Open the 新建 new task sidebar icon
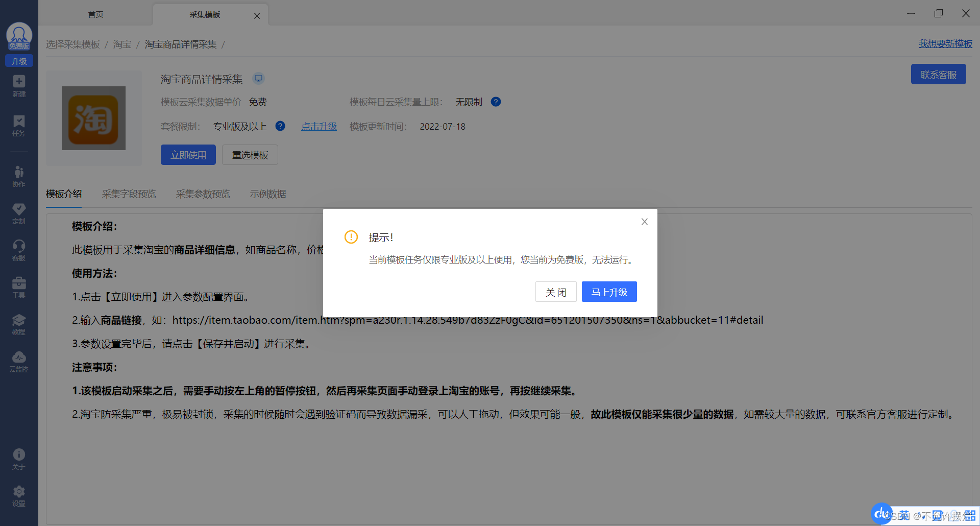The image size is (980, 526). 19,86
